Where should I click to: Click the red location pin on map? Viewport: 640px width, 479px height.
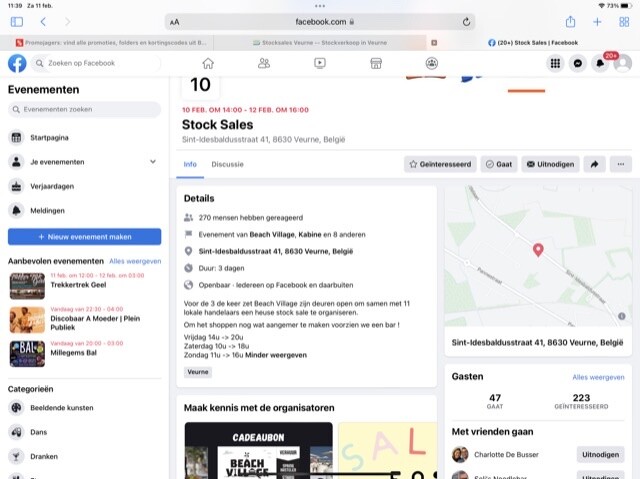coord(538,250)
